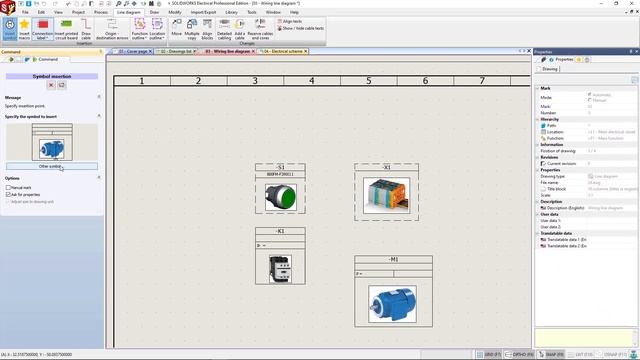The height and width of the screenshot is (360, 640).
Task: Cancel the symbol insertion with the red X
Action: pyautogui.click(x=51, y=85)
